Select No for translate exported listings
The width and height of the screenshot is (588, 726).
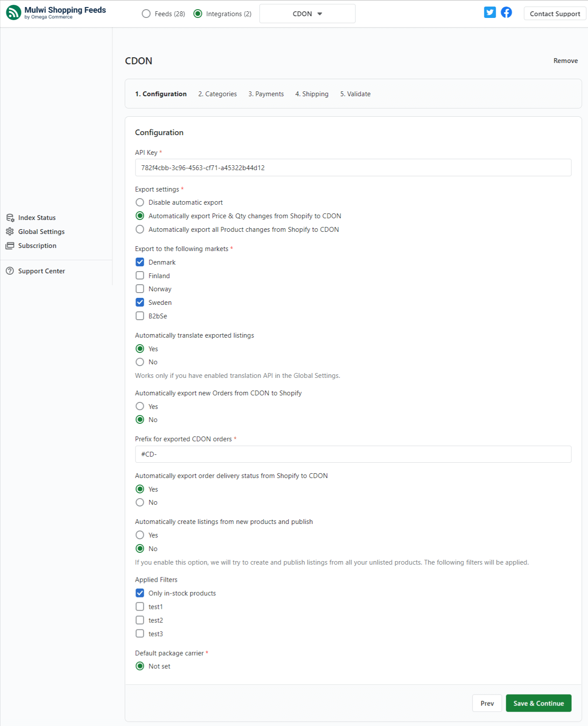(140, 362)
